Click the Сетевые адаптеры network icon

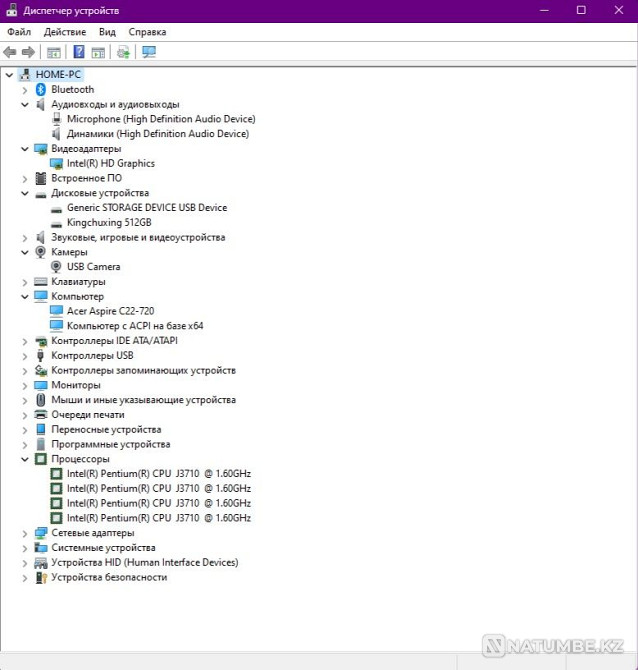coord(41,533)
